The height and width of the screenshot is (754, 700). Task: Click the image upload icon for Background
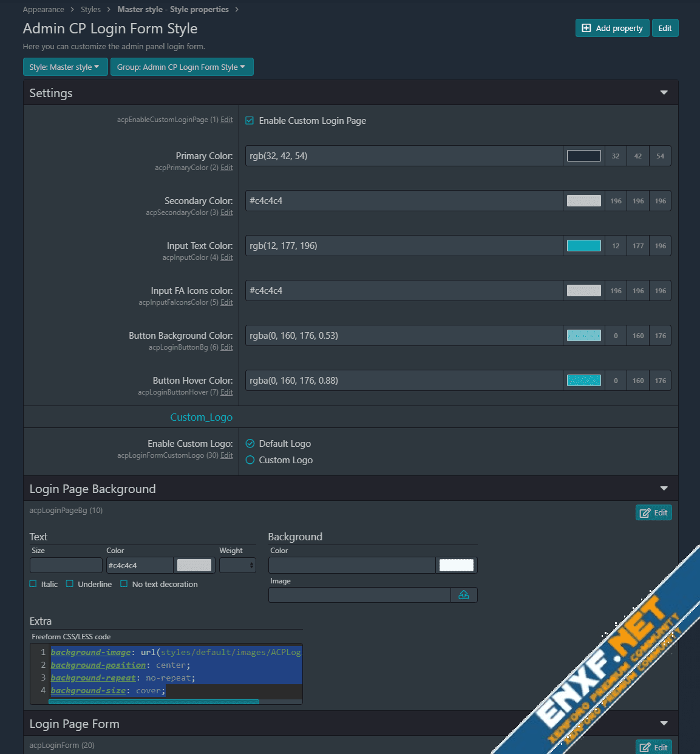[464, 595]
